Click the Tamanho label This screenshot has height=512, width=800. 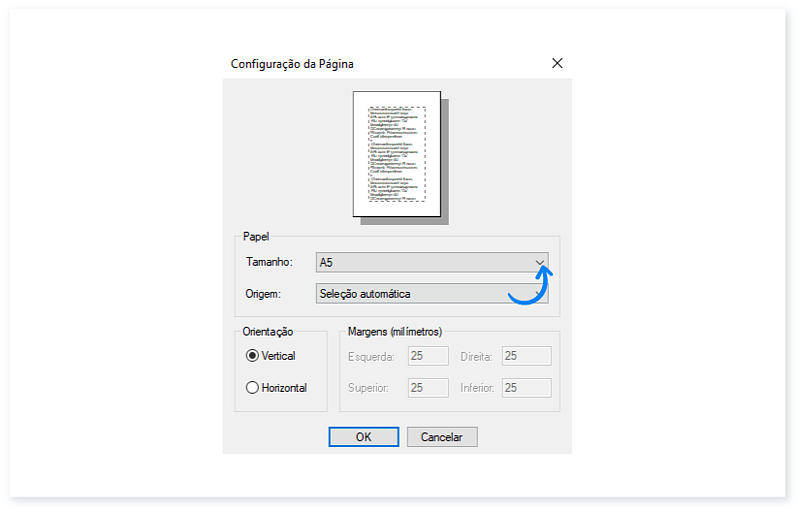pyautogui.click(x=268, y=263)
